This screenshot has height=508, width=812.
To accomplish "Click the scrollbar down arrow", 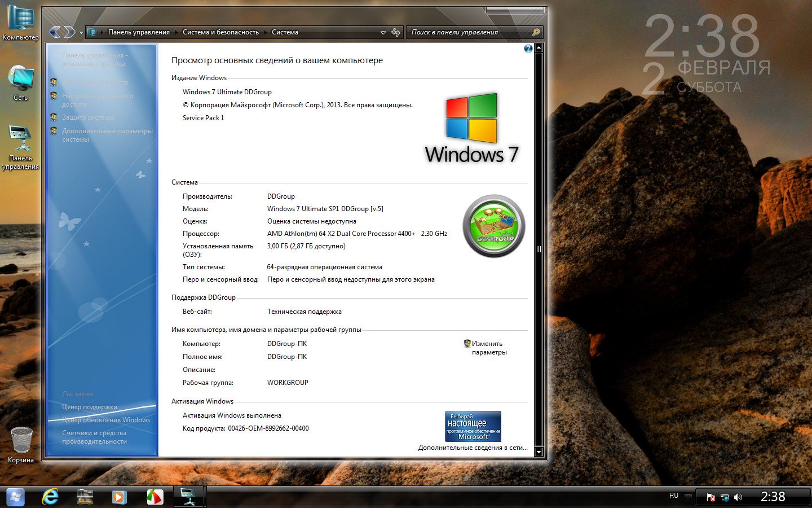I will coord(539,452).
